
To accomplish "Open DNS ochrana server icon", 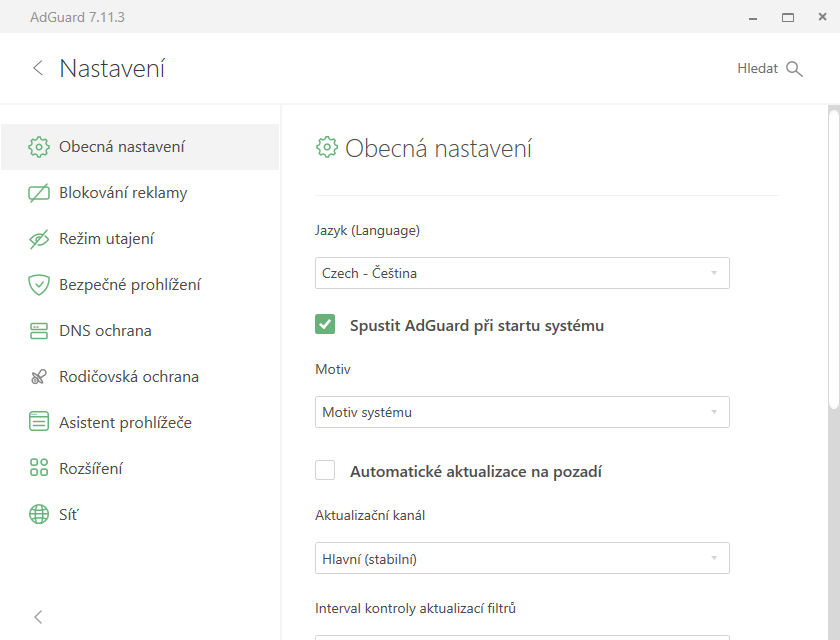I will coord(39,331).
